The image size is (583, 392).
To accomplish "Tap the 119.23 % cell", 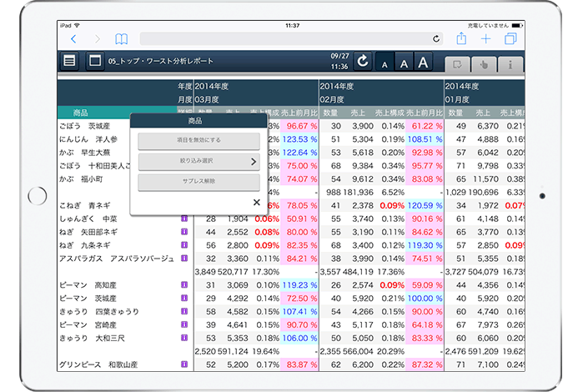I will tap(299, 285).
